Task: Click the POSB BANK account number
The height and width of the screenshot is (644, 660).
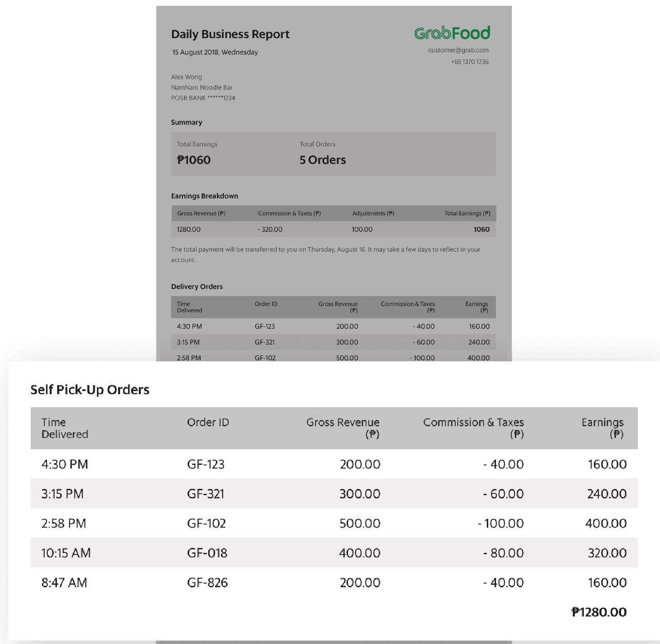Action: coord(203,98)
